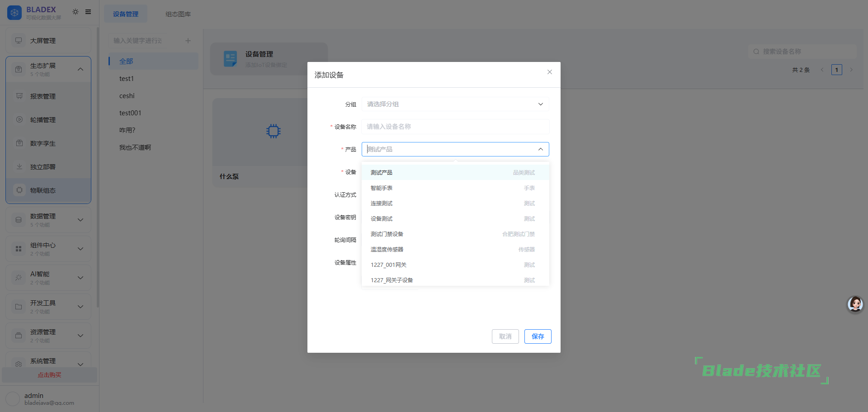Expand the AI智能 menu group
868x412 pixels.
80,278
